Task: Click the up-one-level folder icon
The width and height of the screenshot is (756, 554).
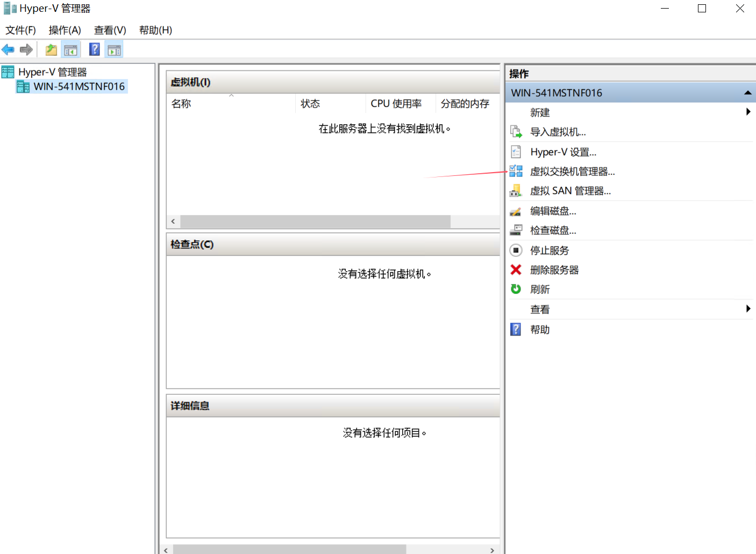Action: pyautogui.click(x=51, y=50)
